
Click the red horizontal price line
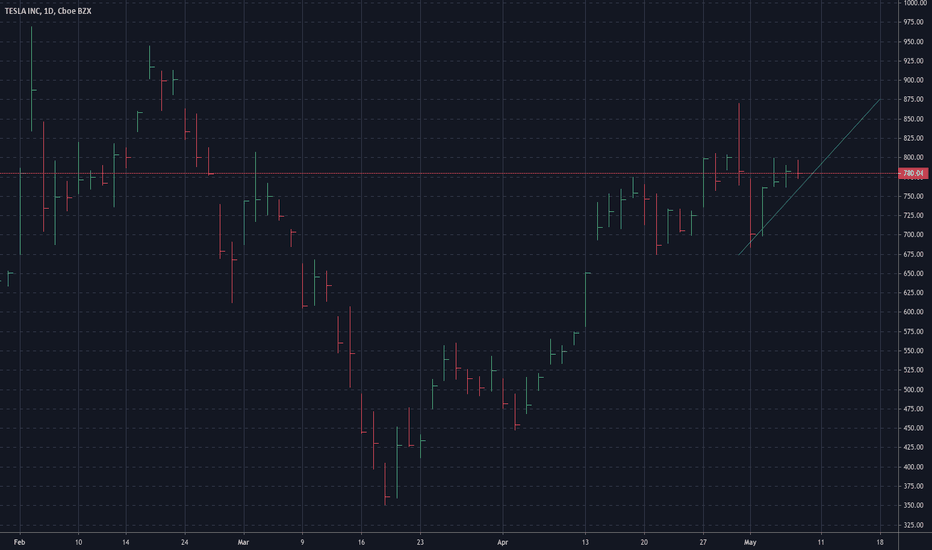pyautogui.click(x=449, y=174)
